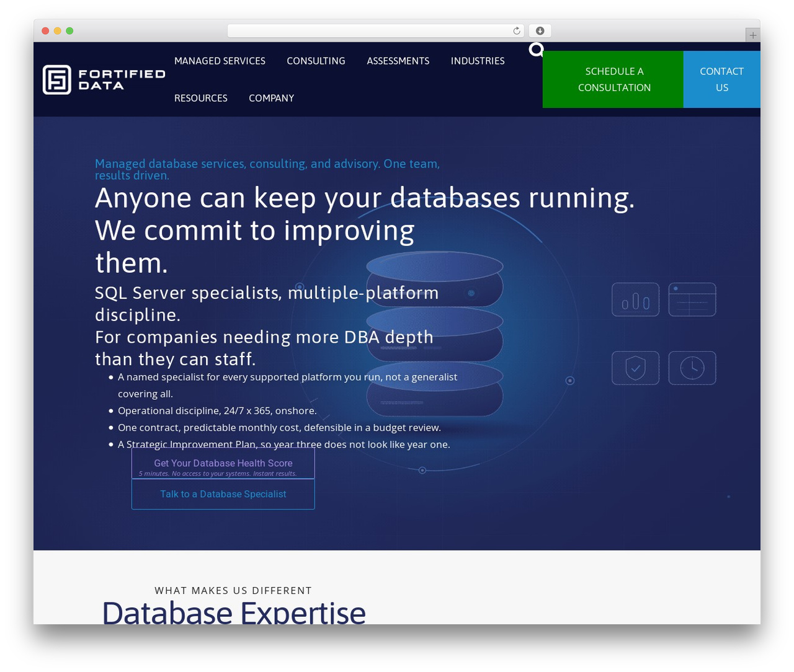
Task: Click the bar chart dashboard icon
Action: click(636, 299)
